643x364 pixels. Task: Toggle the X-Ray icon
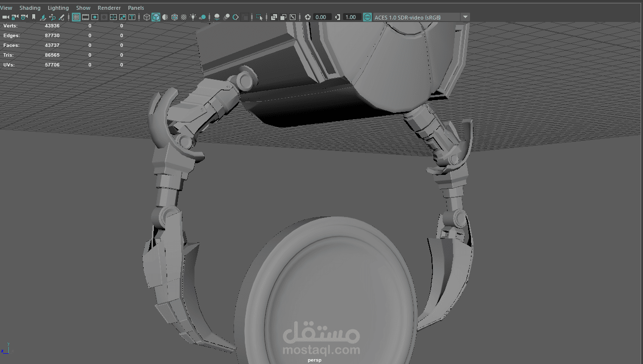click(273, 17)
